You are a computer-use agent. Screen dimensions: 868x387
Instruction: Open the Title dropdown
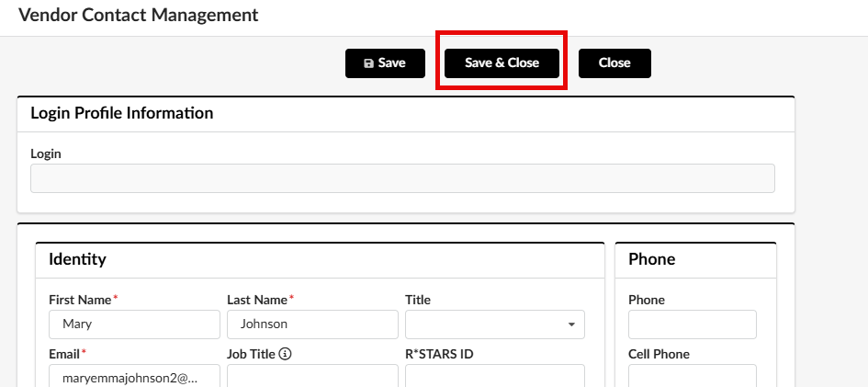point(495,324)
